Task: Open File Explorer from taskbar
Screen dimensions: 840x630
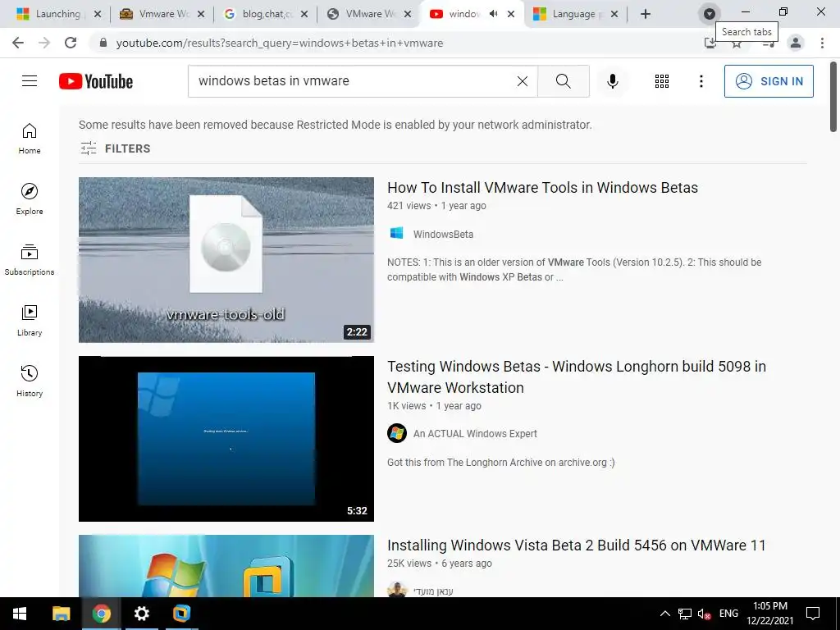Action: (61, 614)
